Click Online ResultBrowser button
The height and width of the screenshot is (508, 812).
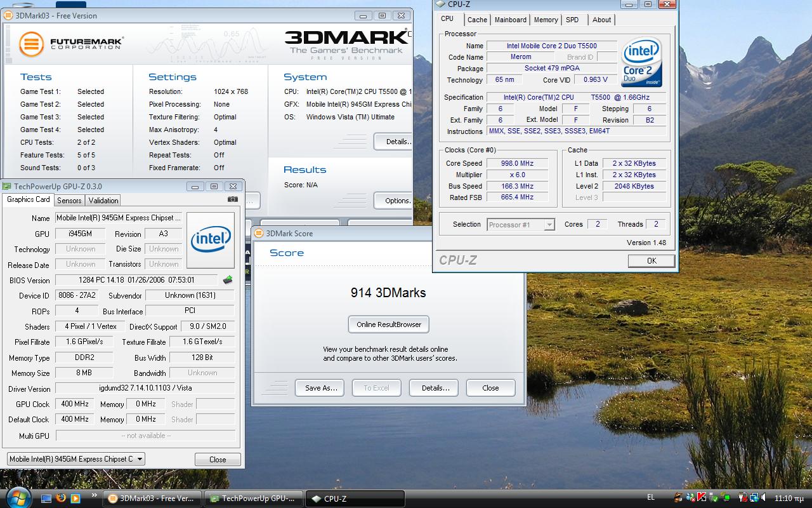click(x=389, y=324)
